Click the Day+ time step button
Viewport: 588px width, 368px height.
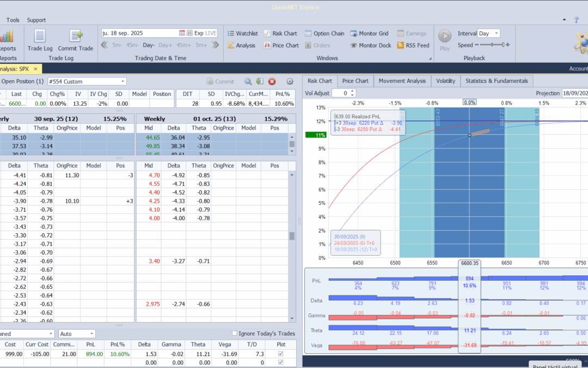tap(166, 45)
